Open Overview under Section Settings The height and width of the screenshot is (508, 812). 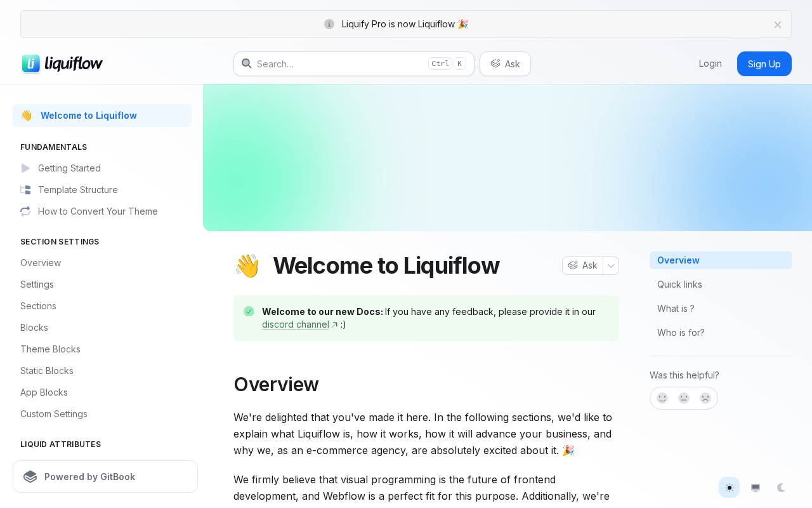(102, 263)
